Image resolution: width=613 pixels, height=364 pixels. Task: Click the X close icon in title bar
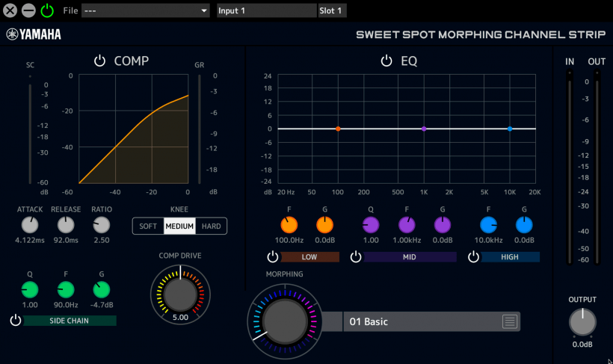pos(10,10)
